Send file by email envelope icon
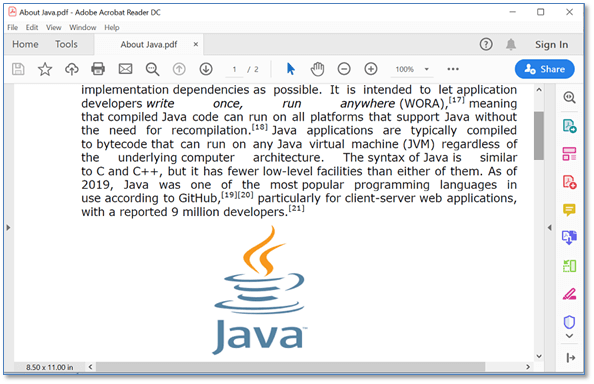Viewport: 594px width, 384px height. [x=125, y=69]
